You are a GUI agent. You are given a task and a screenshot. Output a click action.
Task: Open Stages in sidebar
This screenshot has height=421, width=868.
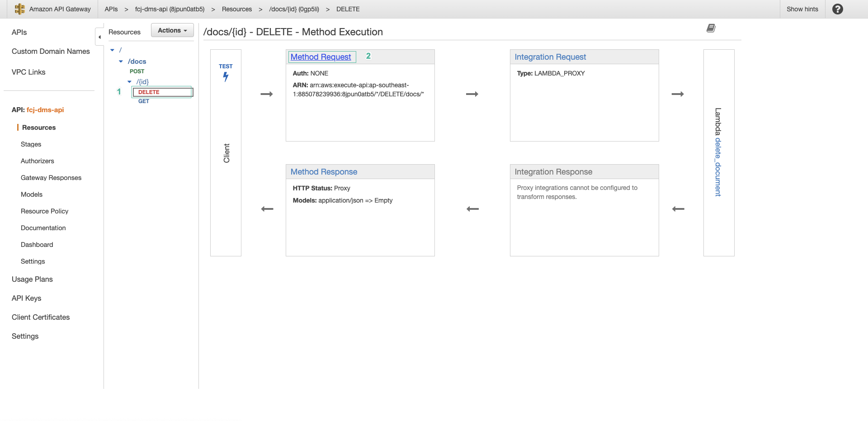[31, 144]
